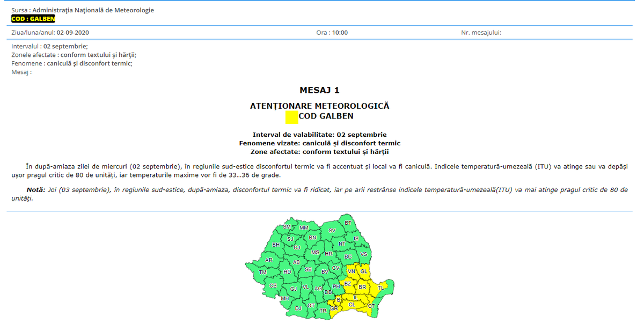Click the Intervalul : 02 septembrie line

point(49,46)
